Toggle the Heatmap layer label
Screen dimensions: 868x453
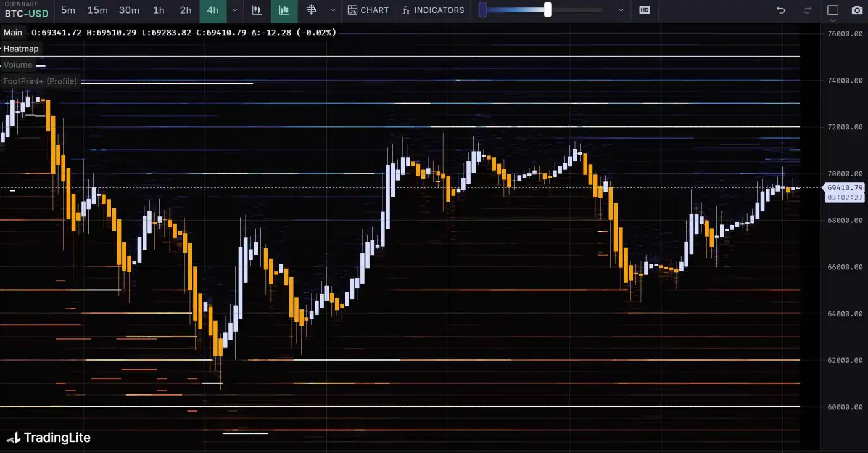pyautogui.click(x=21, y=49)
